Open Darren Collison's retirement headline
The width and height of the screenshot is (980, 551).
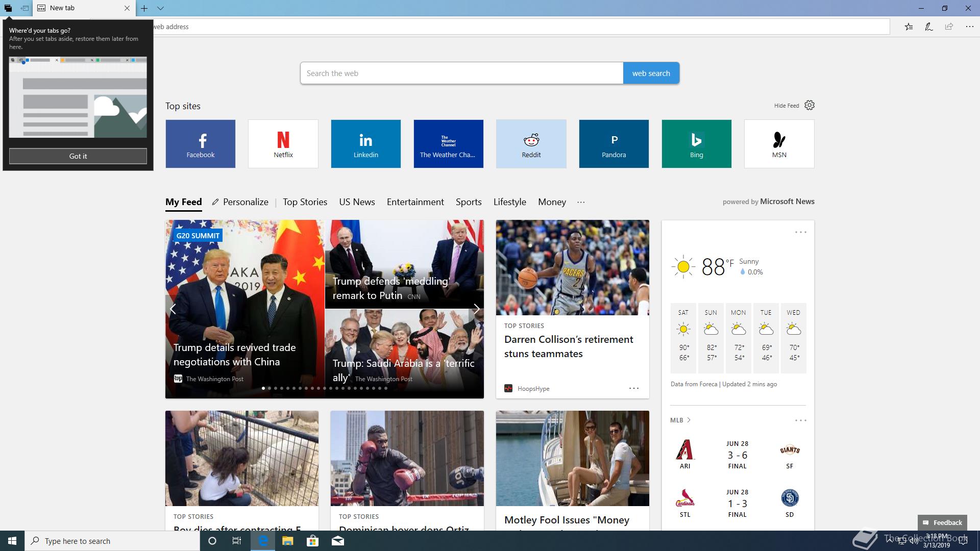tap(569, 346)
